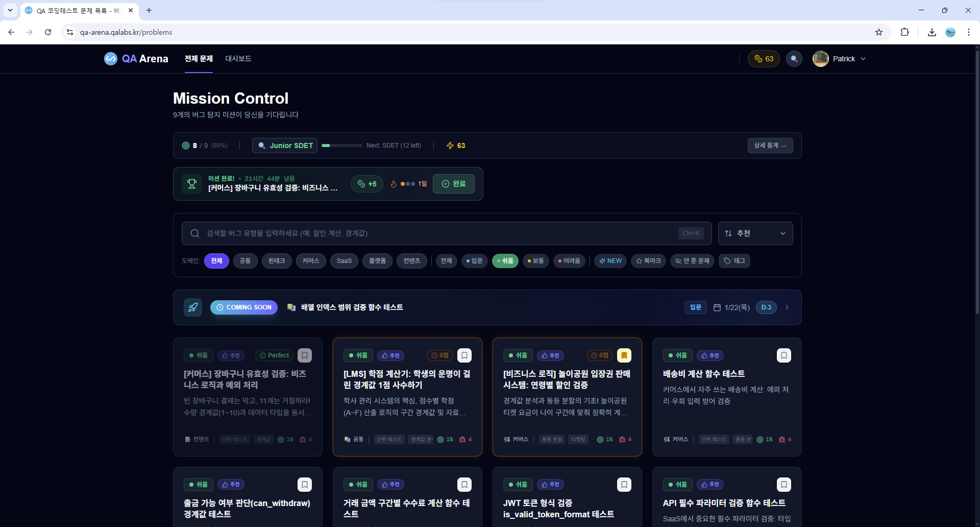The image size is (980, 527).
Task: Click the streak flame 1일 indicator
Action: (x=408, y=184)
